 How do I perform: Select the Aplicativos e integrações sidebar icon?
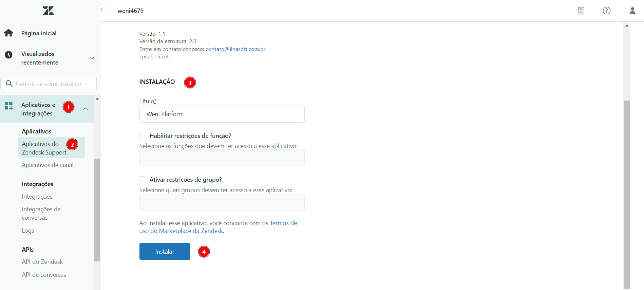pyautogui.click(x=8, y=106)
